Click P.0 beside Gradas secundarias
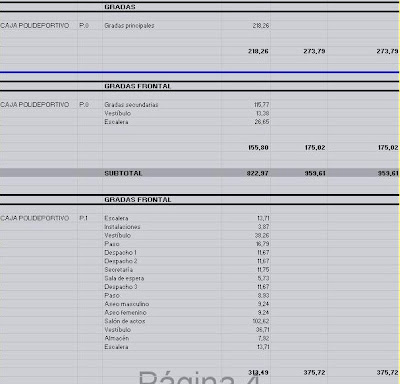This screenshot has height=384, width=400. [84, 105]
